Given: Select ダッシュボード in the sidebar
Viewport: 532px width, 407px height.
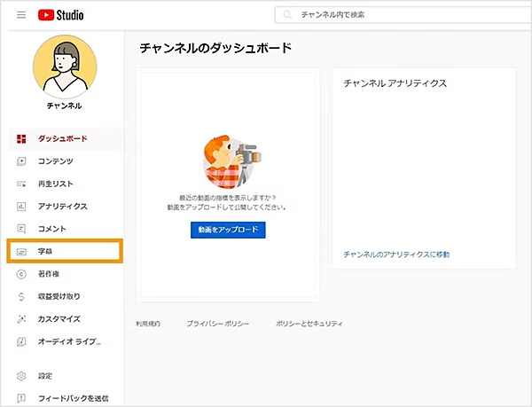Looking at the screenshot, I should pos(65,138).
